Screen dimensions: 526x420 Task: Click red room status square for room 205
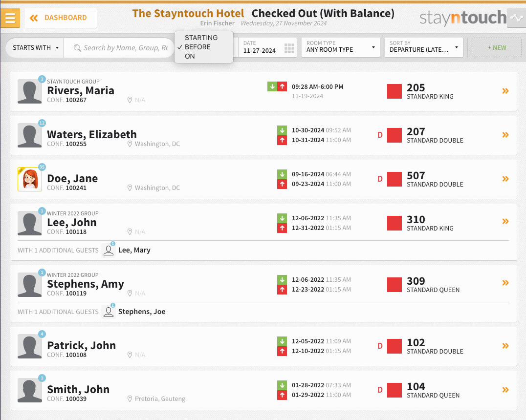click(x=394, y=91)
